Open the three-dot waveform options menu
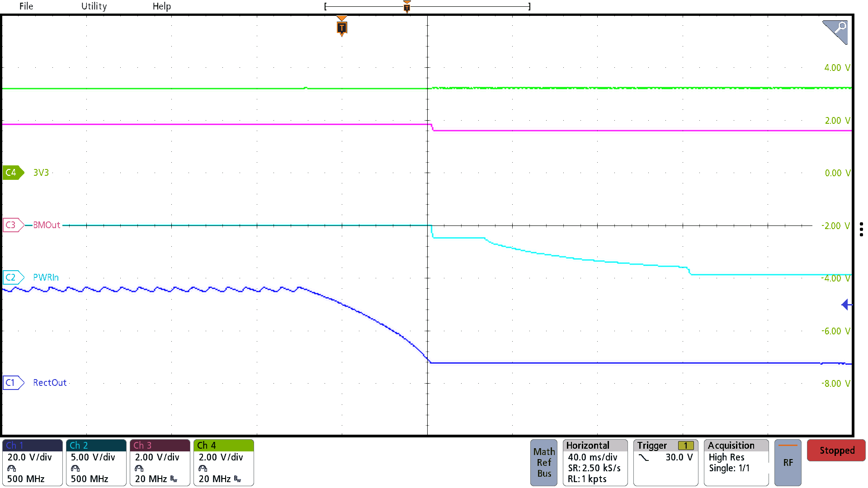Viewport: 868px width, 488px height. click(861, 229)
